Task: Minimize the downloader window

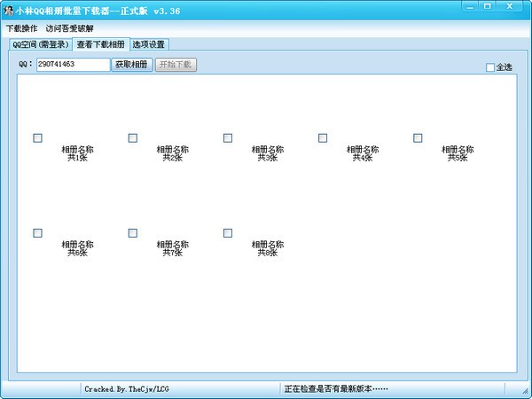Action: 470,6
